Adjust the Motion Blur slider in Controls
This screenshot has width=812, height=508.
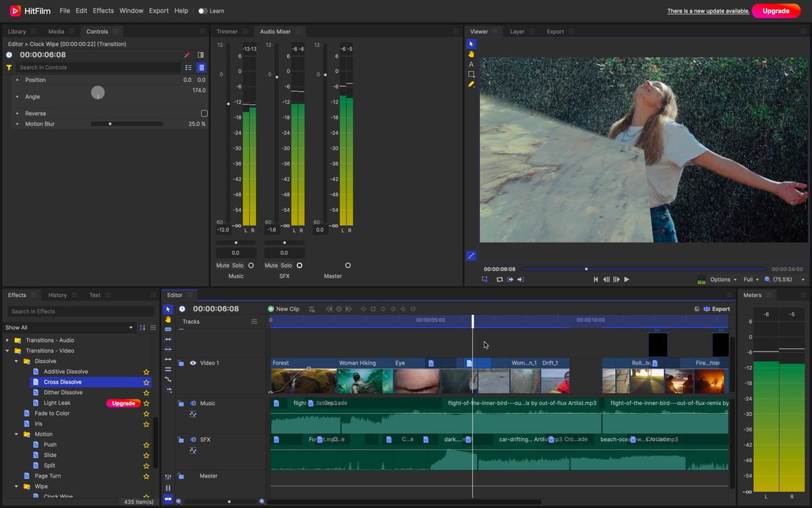(x=110, y=123)
